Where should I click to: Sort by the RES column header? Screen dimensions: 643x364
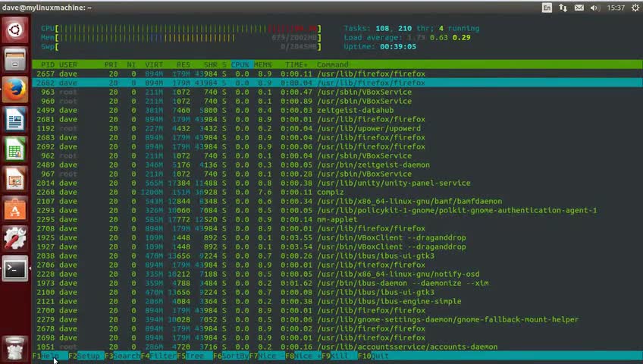(x=183, y=64)
